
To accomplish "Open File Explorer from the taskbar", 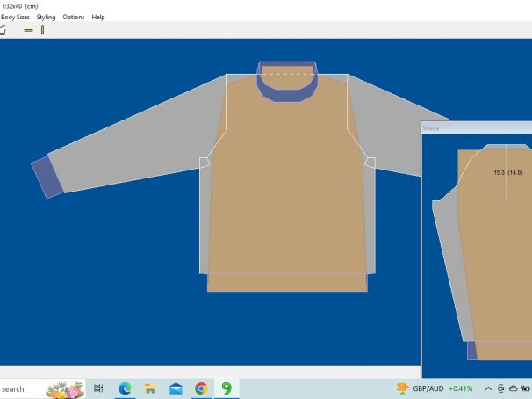I will click(150, 388).
